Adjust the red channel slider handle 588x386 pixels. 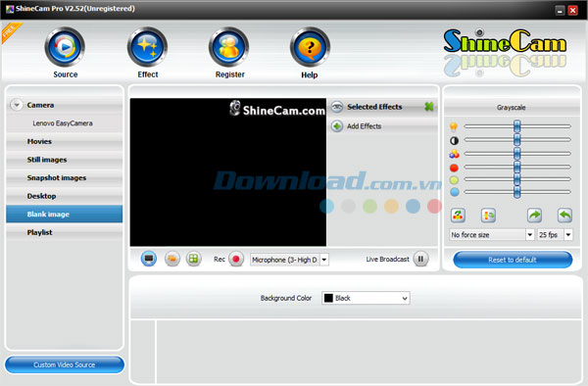[x=517, y=167]
